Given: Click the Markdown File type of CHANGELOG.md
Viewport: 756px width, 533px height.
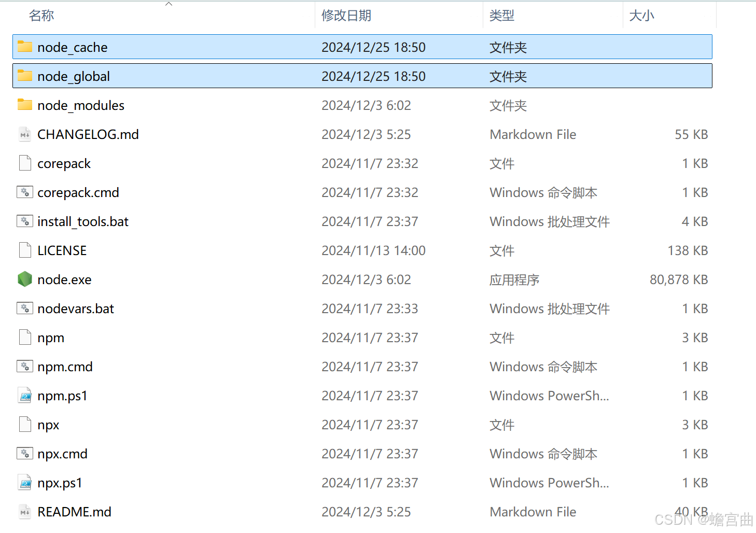Looking at the screenshot, I should pyautogui.click(x=533, y=134).
